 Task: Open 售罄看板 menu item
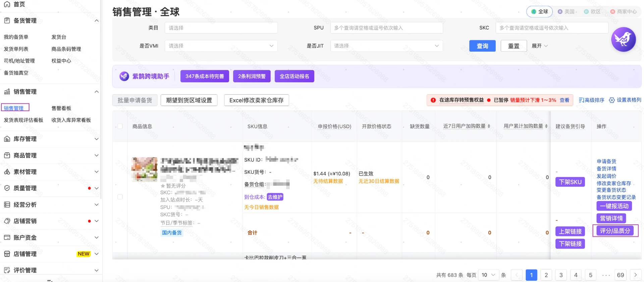[61, 108]
